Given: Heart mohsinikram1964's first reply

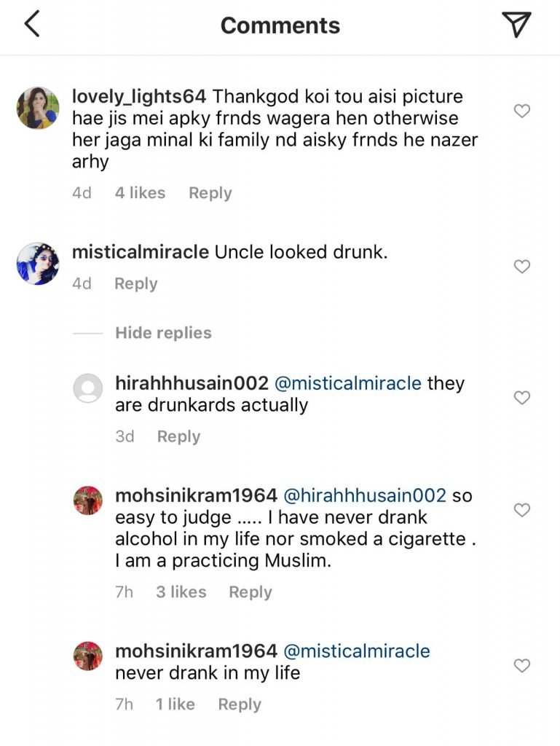Looking at the screenshot, I should point(521,511).
